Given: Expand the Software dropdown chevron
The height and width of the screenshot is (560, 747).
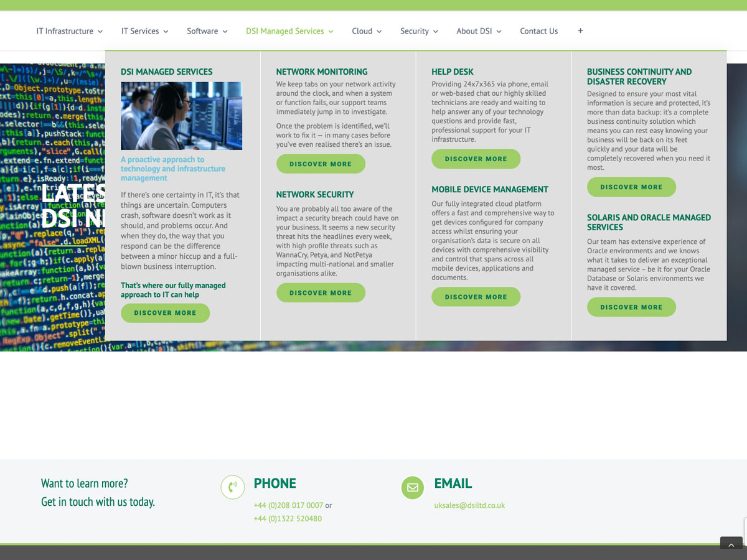Looking at the screenshot, I should point(225,32).
